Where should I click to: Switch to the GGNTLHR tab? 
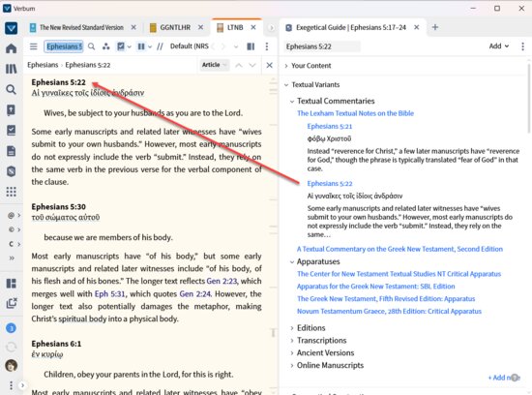[x=175, y=27]
